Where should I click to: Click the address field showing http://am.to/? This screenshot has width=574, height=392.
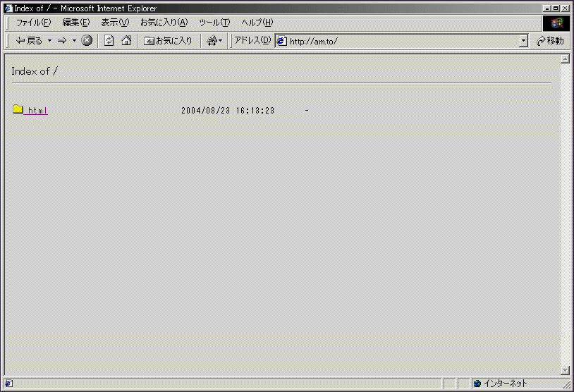point(402,41)
